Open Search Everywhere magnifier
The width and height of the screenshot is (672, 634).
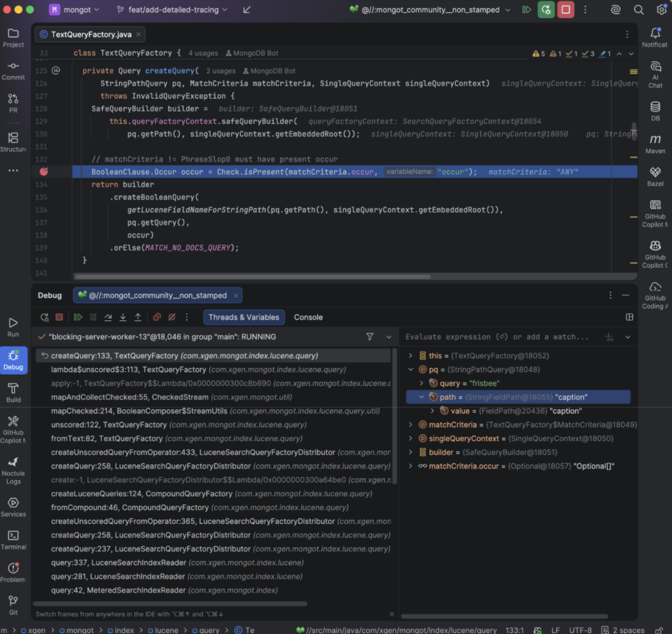click(x=639, y=9)
